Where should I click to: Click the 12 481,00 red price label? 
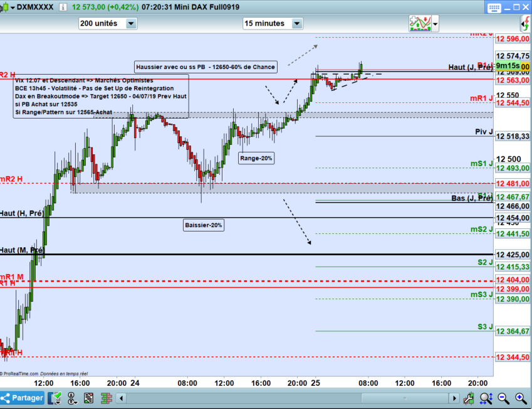pyautogui.click(x=513, y=184)
